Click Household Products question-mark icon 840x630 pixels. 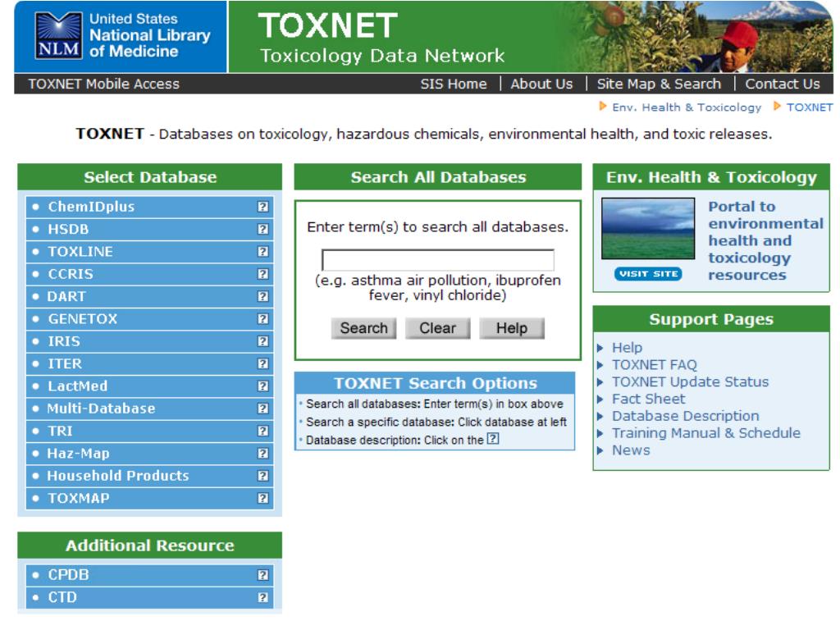[x=262, y=476]
